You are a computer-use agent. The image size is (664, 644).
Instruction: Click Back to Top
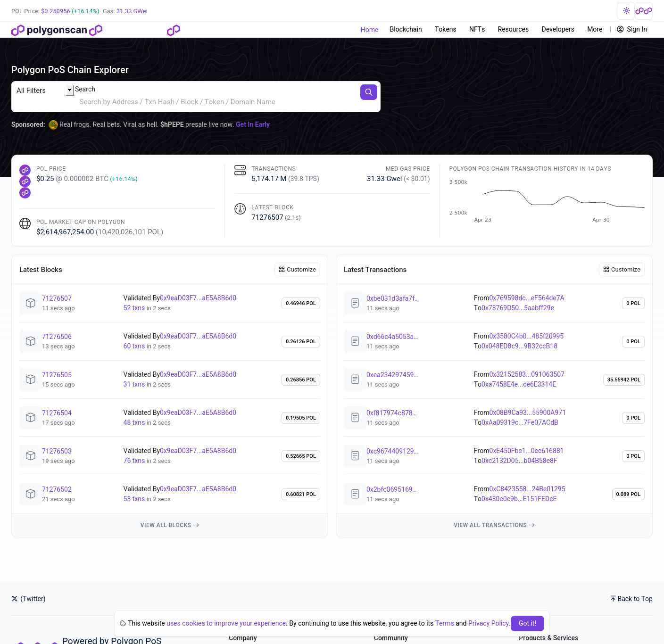(631, 599)
